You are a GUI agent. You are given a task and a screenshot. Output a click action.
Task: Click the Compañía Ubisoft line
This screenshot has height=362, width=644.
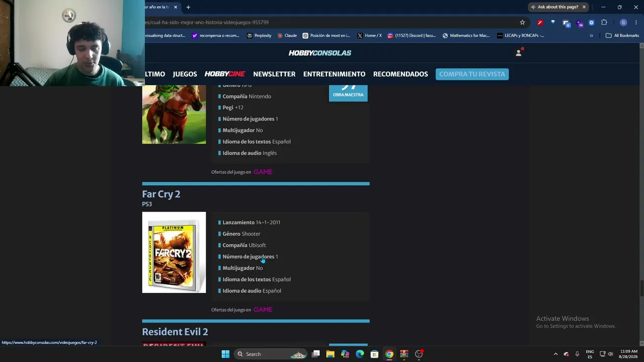(244, 245)
